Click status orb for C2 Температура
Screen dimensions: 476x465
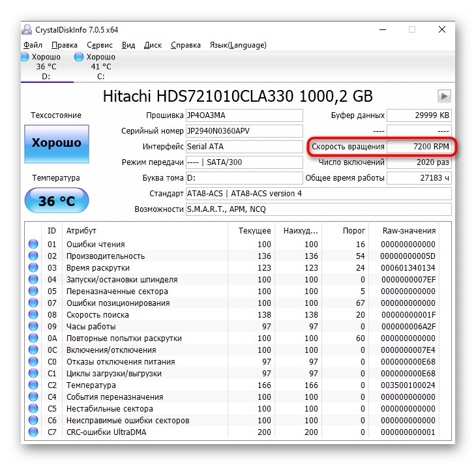[33, 385]
